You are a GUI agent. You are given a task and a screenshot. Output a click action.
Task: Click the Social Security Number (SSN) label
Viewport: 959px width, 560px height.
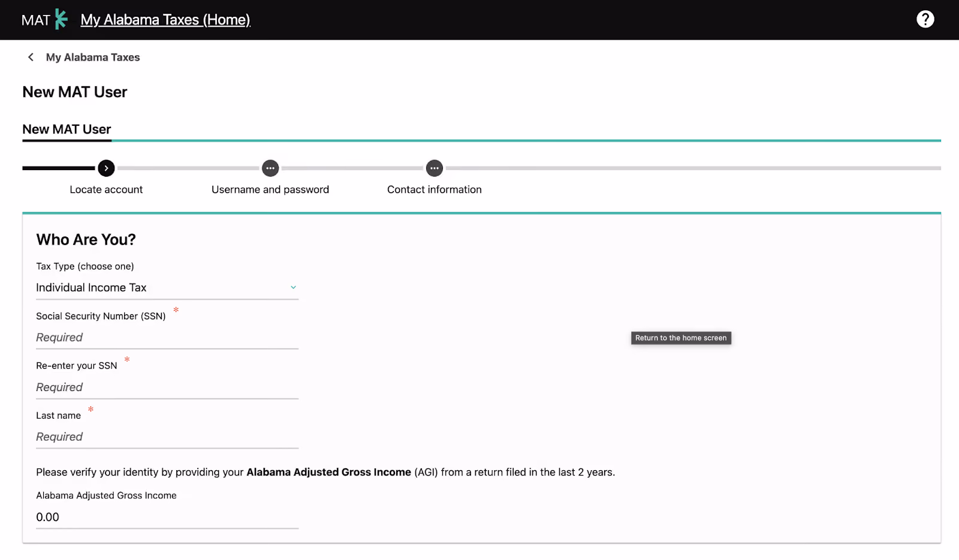(x=101, y=316)
